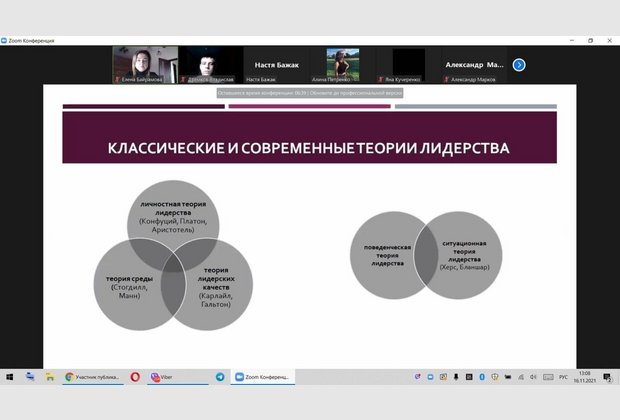620x420 pixels.
Task: Switch input language РУС indicator
Action: point(563,377)
